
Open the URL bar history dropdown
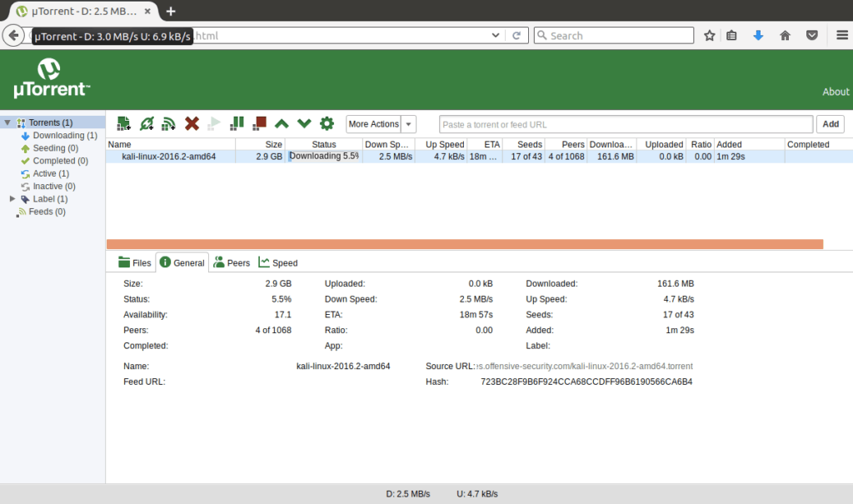coord(496,35)
